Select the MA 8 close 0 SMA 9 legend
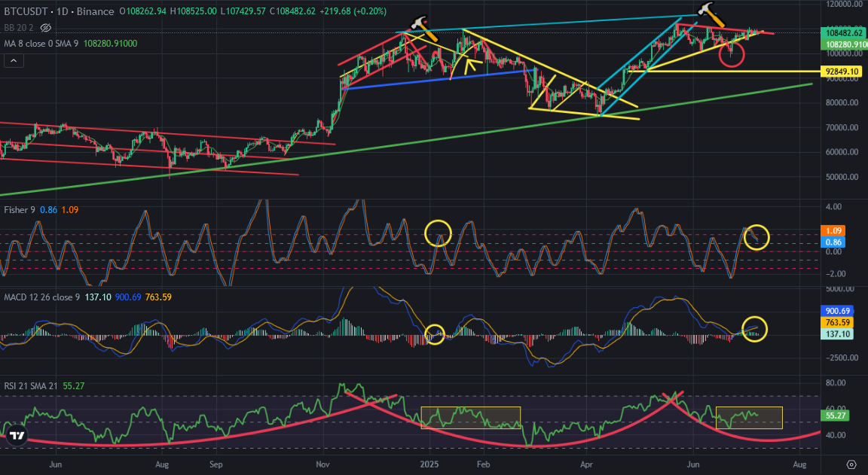868x475 pixels. pyautogui.click(x=42, y=43)
